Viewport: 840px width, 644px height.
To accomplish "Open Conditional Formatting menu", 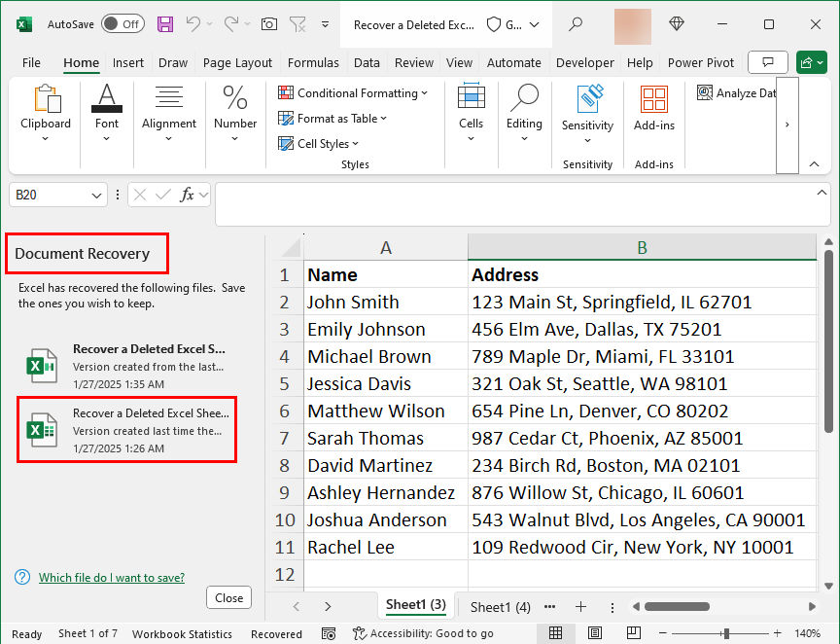I will pos(353,92).
